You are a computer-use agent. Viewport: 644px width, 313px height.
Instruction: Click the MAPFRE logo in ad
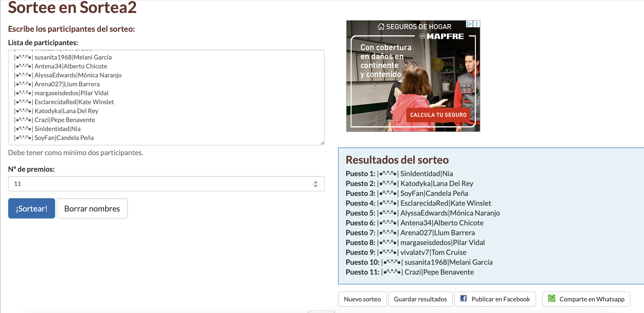click(x=442, y=36)
